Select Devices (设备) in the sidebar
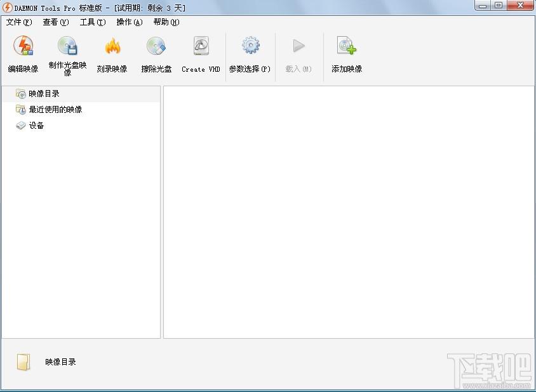Viewport: 536px width, 392px height. (36, 126)
